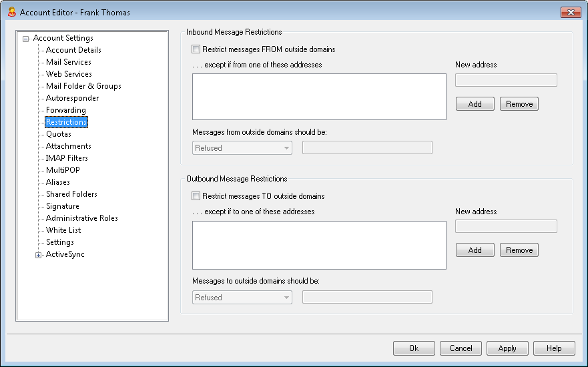The height and width of the screenshot is (367, 588).
Task: Enable Restrict messages FROM outside domains
Action: [196, 49]
